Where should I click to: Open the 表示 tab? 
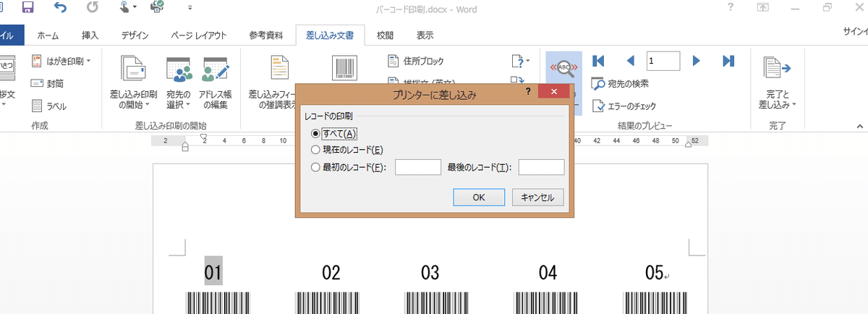pos(425,35)
